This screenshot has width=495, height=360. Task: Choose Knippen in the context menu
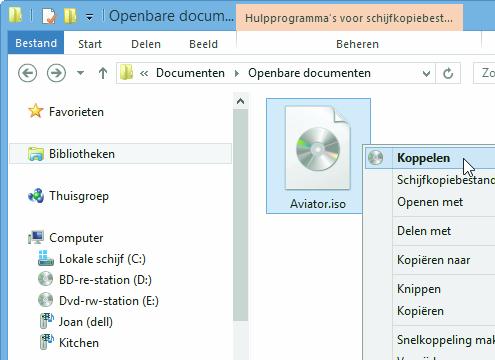tap(419, 289)
